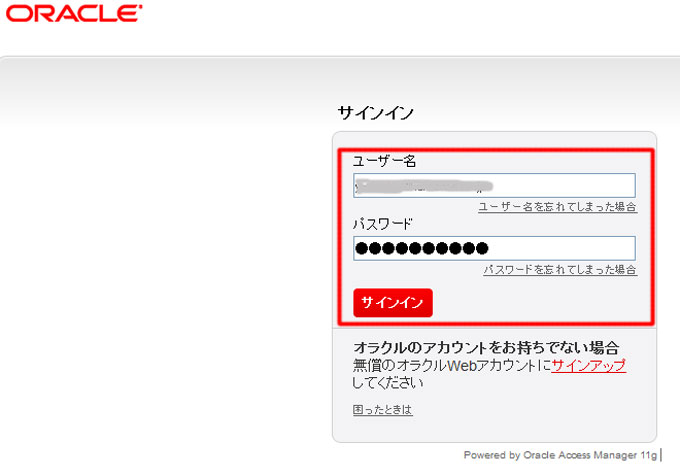Focus the パスワード input field

494,248
